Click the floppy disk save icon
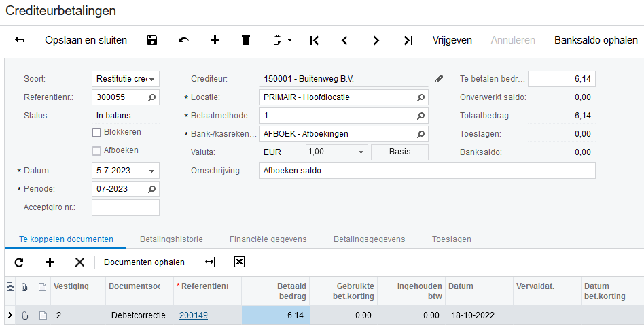Screen dimensions: 644x325 [x=152, y=40]
